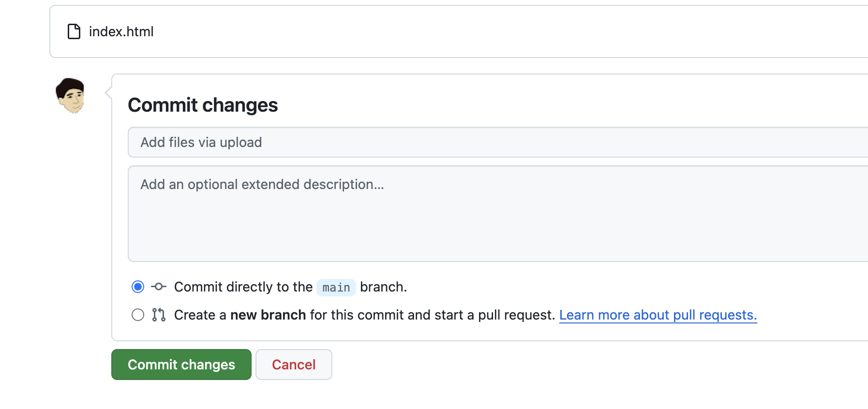Click the index.html uploaded file row
868x409 pixels.
pos(459,31)
